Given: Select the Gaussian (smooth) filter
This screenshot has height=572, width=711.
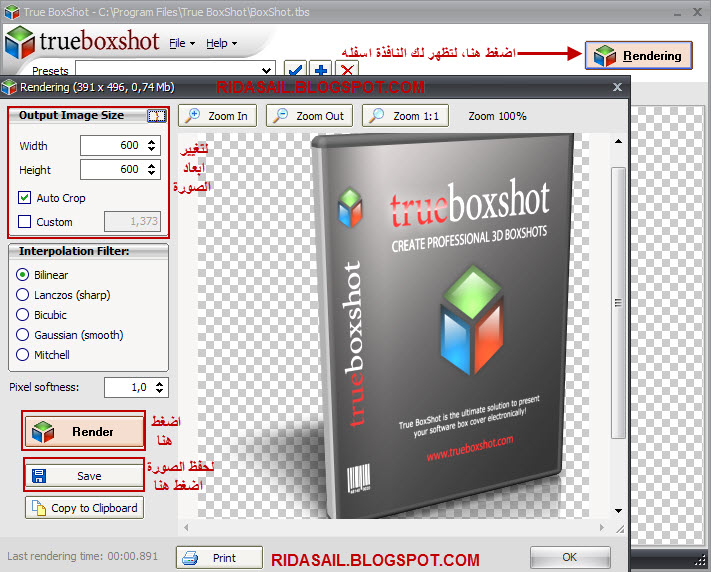Looking at the screenshot, I should point(22,335).
